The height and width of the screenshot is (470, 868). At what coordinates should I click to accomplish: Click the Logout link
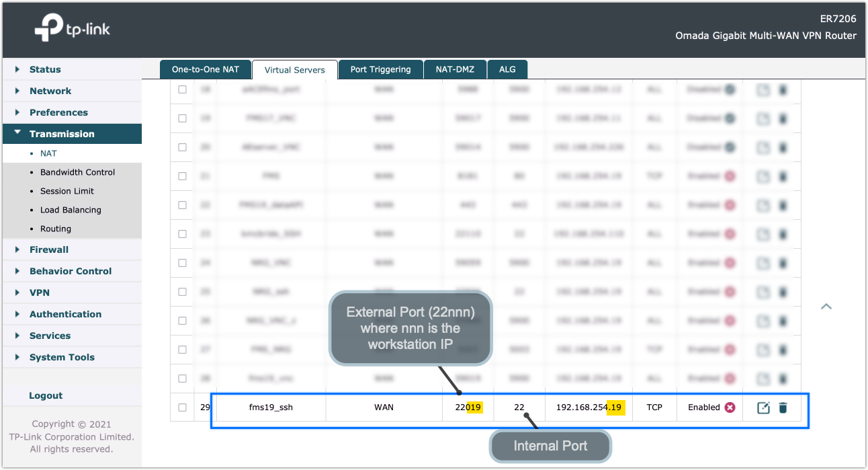46,395
